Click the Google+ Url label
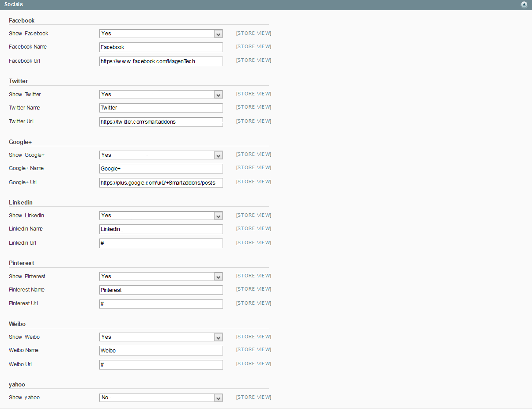 [x=23, y=182]
